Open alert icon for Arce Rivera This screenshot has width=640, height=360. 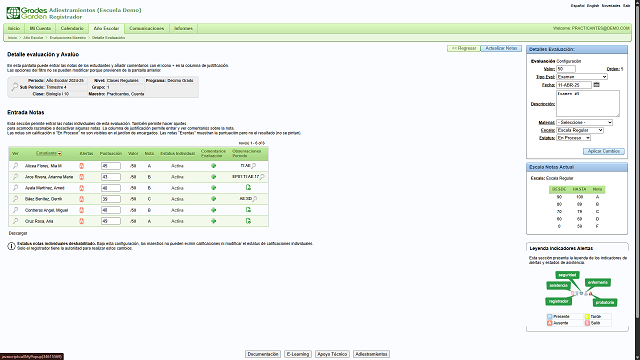[81, 177]
